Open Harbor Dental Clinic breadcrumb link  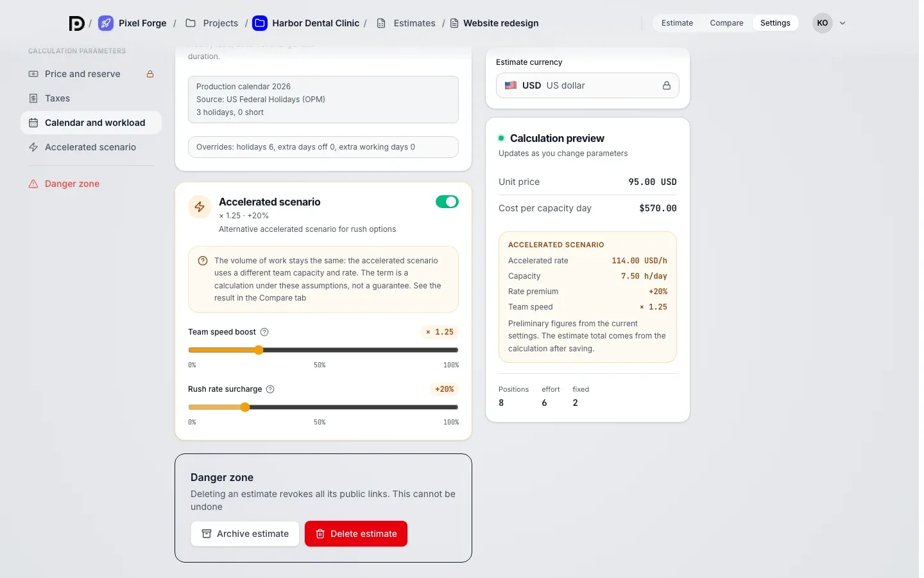pyautogui.click(x=316, y=23)
